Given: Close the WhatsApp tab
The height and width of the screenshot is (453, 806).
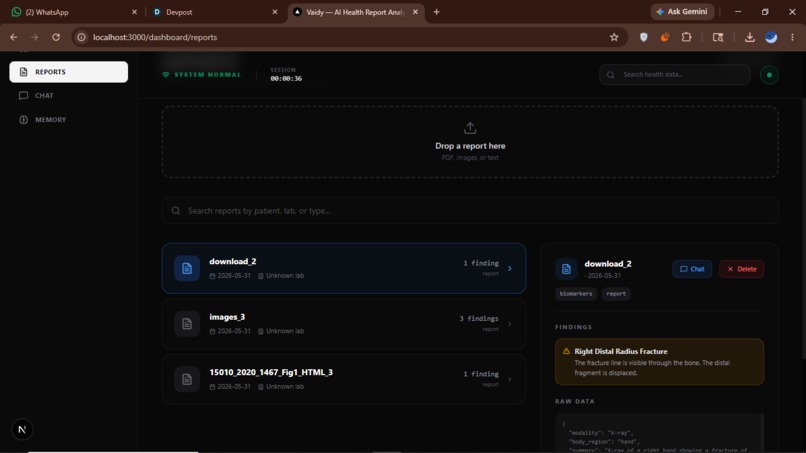Looking at the screenshot, I should click(134, 12).
